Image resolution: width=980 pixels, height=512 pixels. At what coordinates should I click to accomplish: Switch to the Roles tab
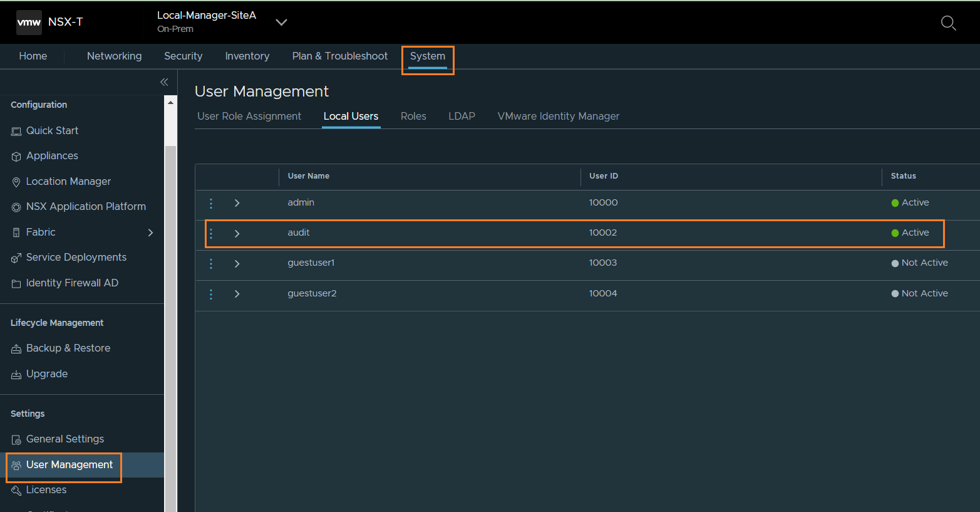413,117
